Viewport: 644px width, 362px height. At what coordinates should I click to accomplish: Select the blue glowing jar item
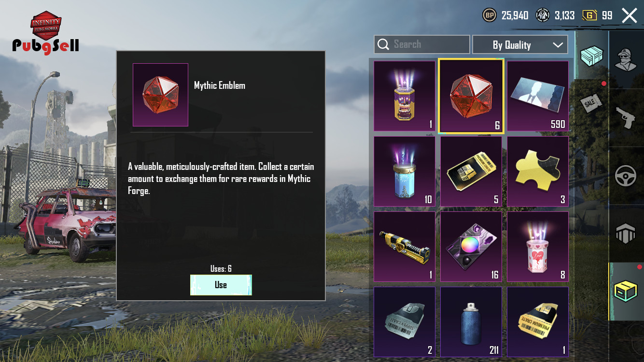tap(405, 171)
